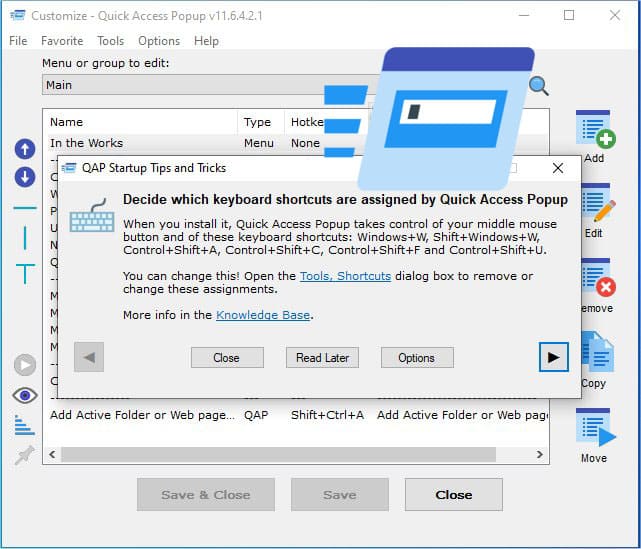The height and width of the screenshot is (549, 641).
Task: Click the Add favorite icon
Action: [x=595, y=129]
